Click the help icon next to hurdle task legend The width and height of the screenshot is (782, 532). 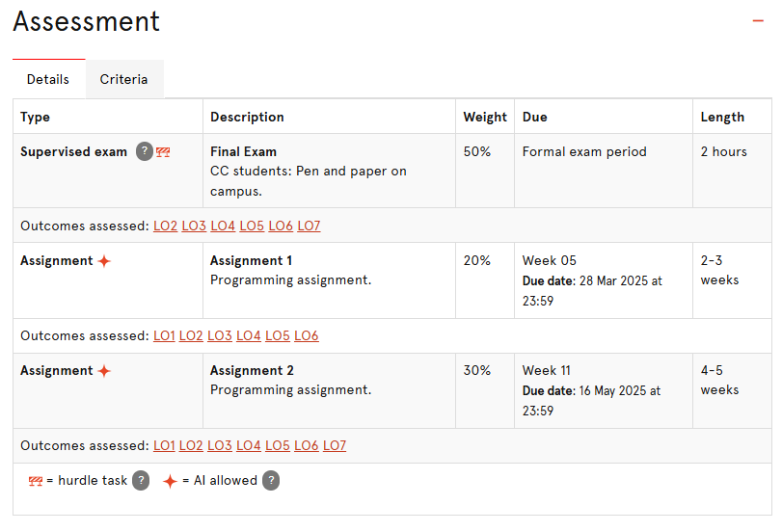click(141, 480)
